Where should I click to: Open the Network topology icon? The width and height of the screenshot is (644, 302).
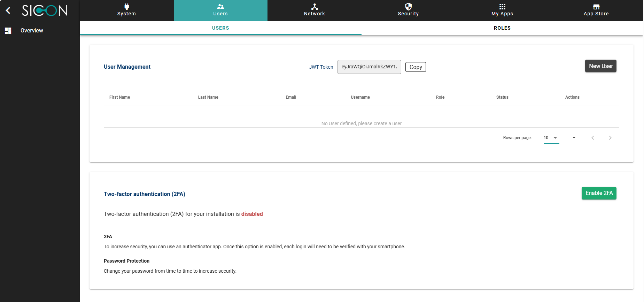click(x=314, y=7)
